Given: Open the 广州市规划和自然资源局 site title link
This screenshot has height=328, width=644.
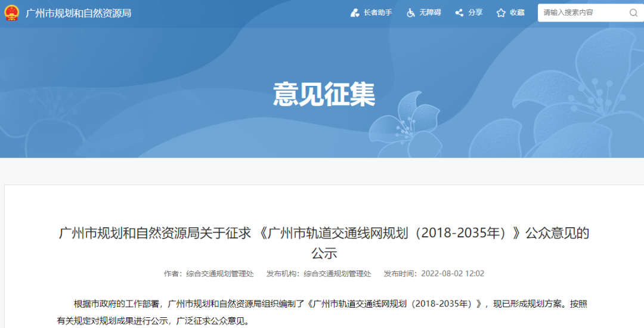Looking at the screenshot, I should 78,13.
